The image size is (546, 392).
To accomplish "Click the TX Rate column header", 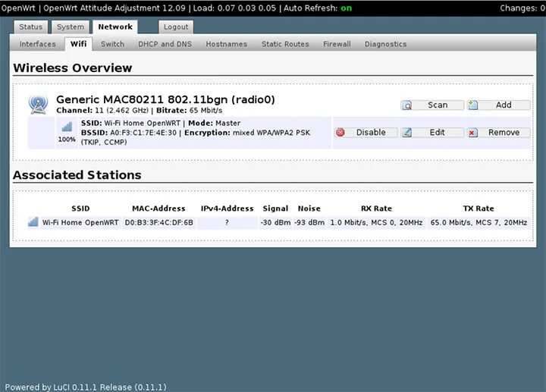I will pyautogui.click(x=479, y=209).
